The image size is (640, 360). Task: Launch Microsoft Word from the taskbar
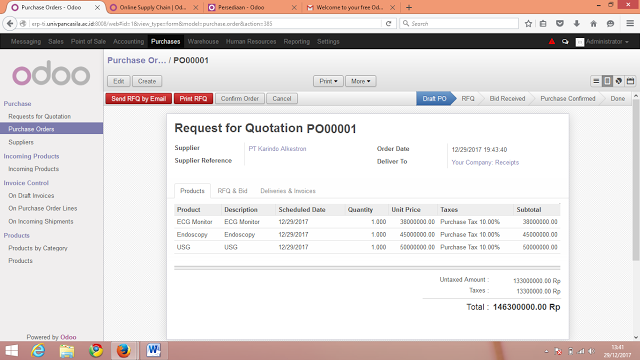coord(153,350)
